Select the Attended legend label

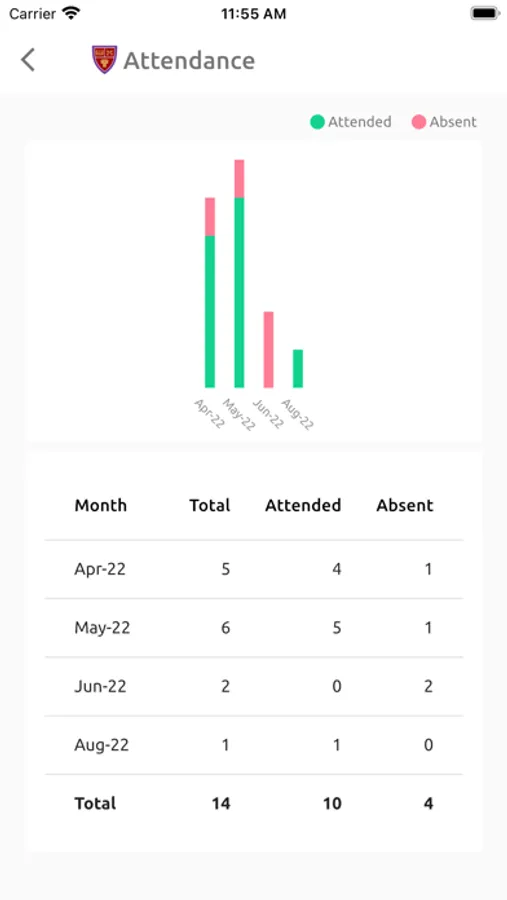pyautogui.click(x=359, y=122)
